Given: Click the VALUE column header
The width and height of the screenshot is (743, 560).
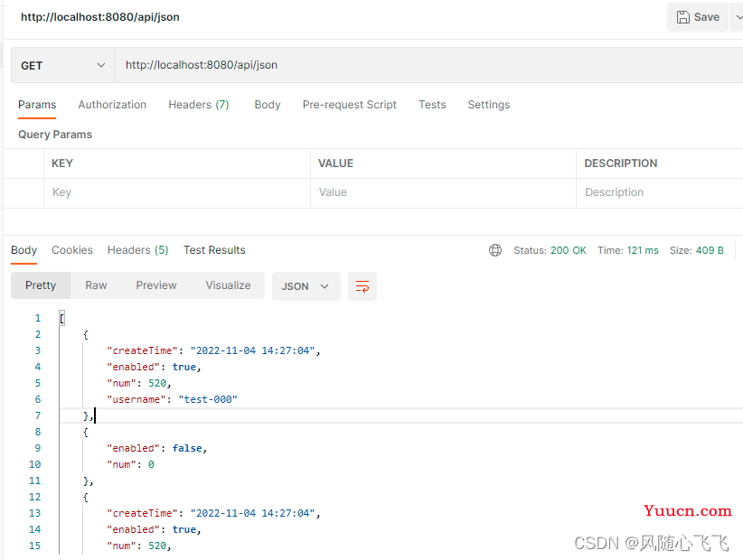Looking at the screenshot, I should coord(335,163).
